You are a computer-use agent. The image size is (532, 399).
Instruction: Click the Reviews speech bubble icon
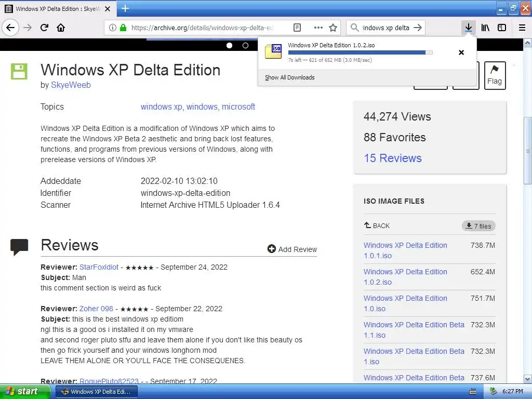tap(19, 247)
